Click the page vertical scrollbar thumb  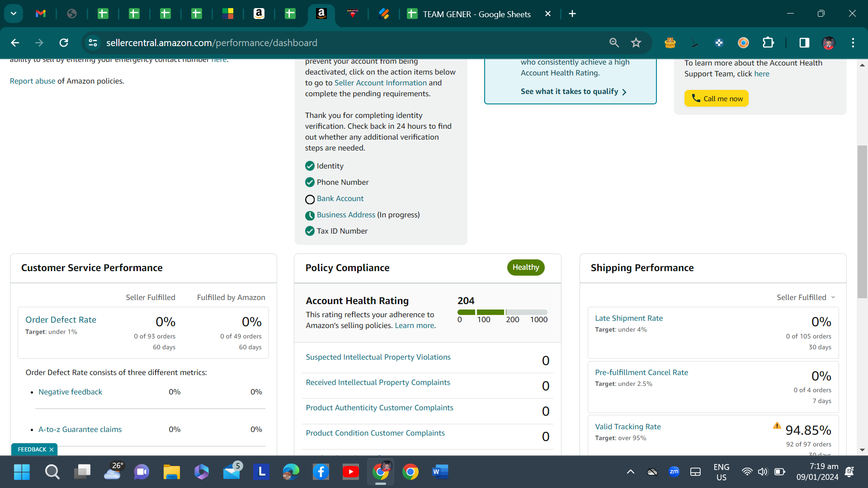[862, 221]
